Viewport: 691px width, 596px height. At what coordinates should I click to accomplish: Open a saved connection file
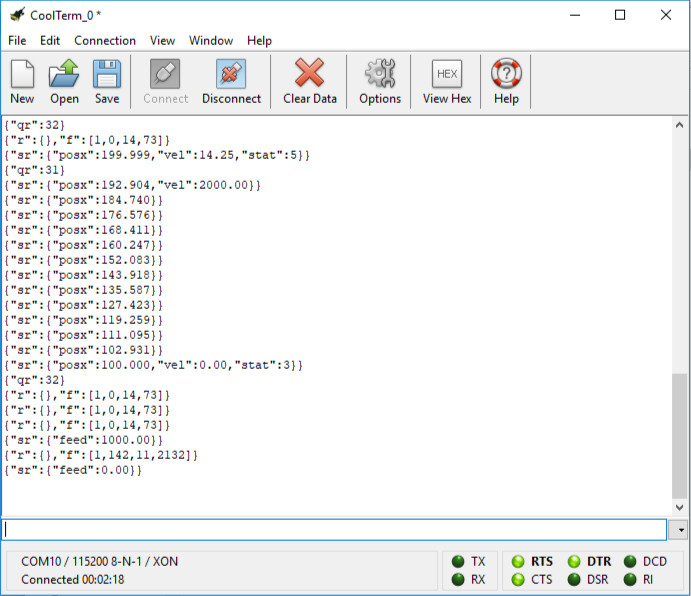64,81
